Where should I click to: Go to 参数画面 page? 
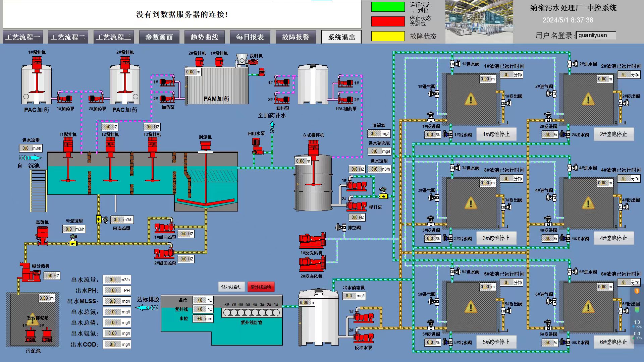[159, 37]
